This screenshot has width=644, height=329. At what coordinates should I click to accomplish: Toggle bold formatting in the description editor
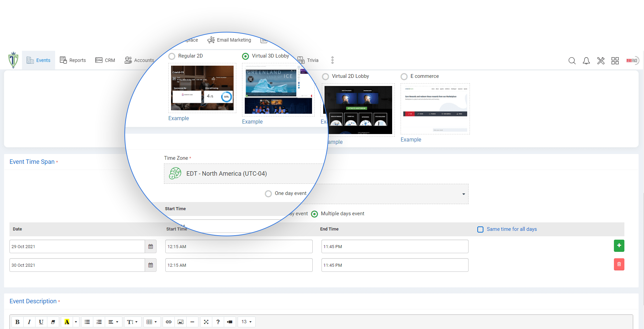pyautogui.click(x=18, y=322)
